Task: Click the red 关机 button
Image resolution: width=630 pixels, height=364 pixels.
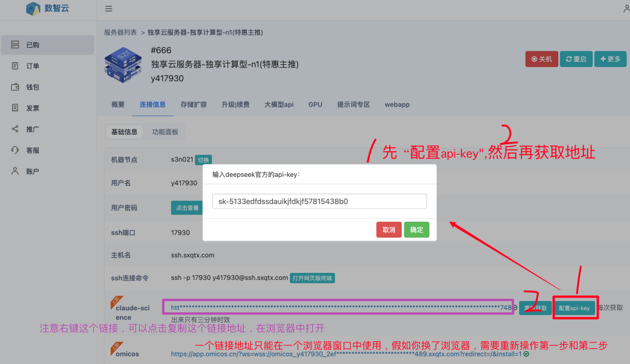Action: click(541, 59)
